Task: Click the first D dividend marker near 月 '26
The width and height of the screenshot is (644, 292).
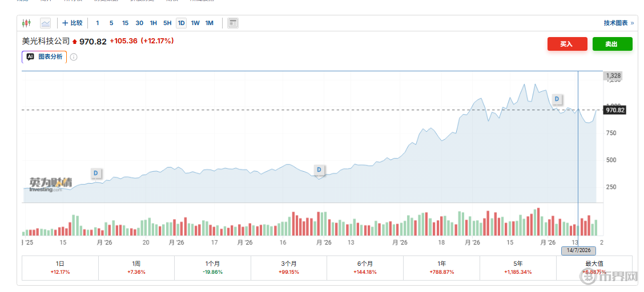Action: [96, 173]
